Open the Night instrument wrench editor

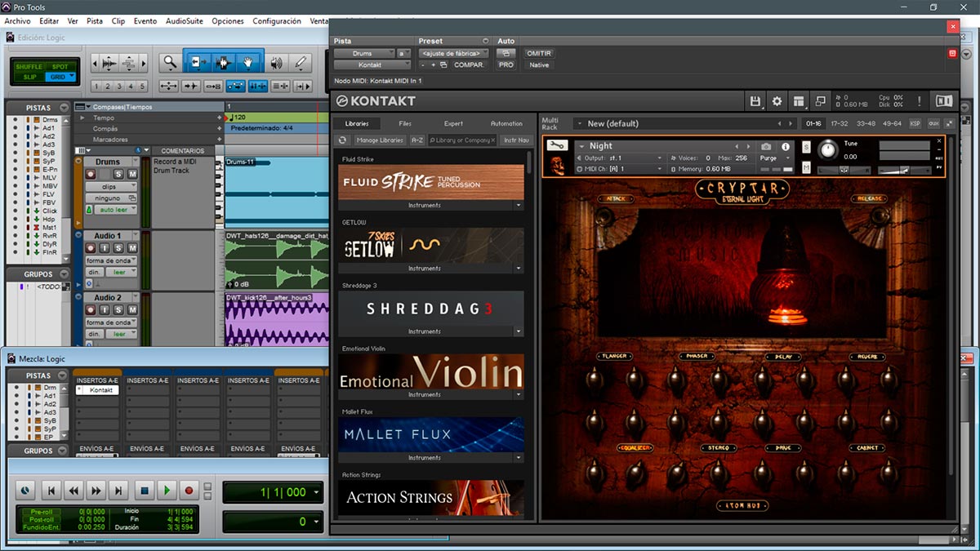coord(558,145)
